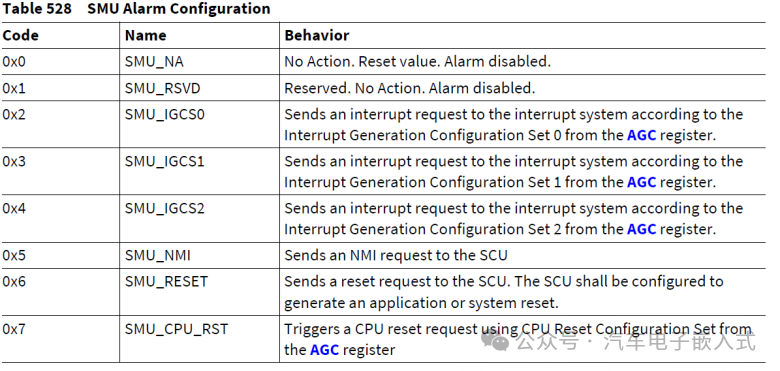780x371 pixels.
Task: Select the Name column header
Action: [x=145, y=35]
